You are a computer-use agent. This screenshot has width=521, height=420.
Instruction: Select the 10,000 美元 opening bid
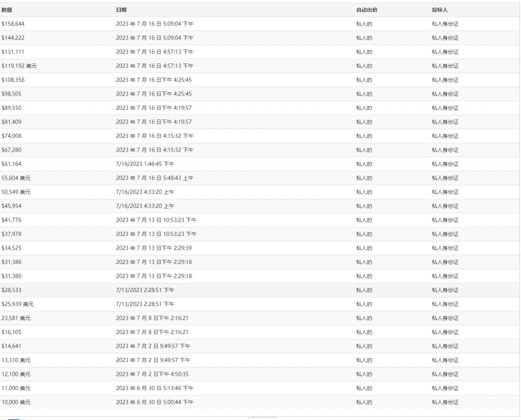tap(16, 402)
